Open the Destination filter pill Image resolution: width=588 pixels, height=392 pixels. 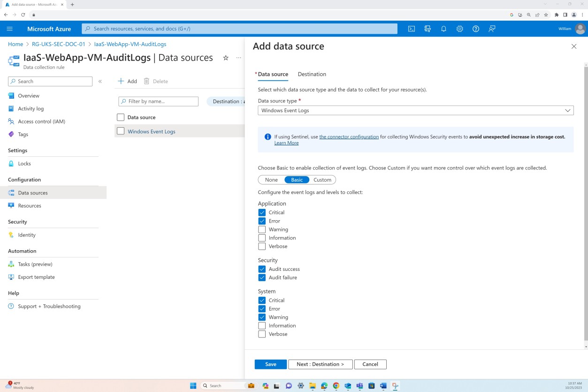229,101
